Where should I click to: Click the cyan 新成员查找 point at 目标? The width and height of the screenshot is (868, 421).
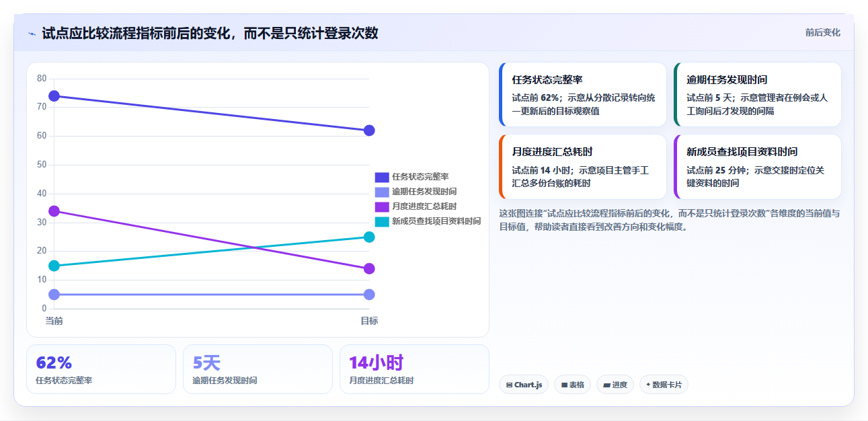tap(369, 237)
